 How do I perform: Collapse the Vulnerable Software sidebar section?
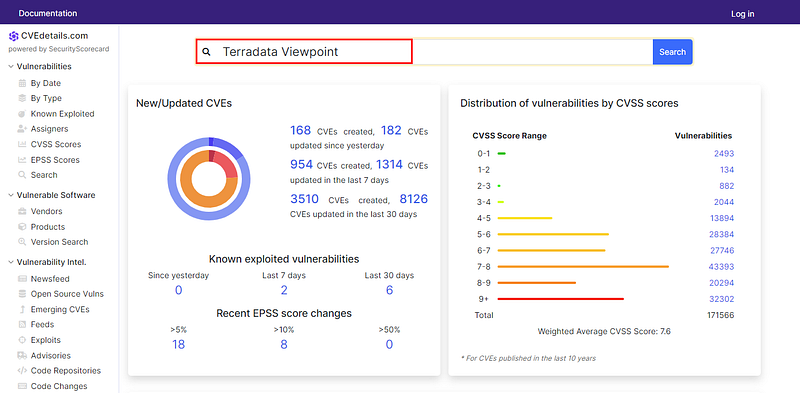click(x=11, y=195)
